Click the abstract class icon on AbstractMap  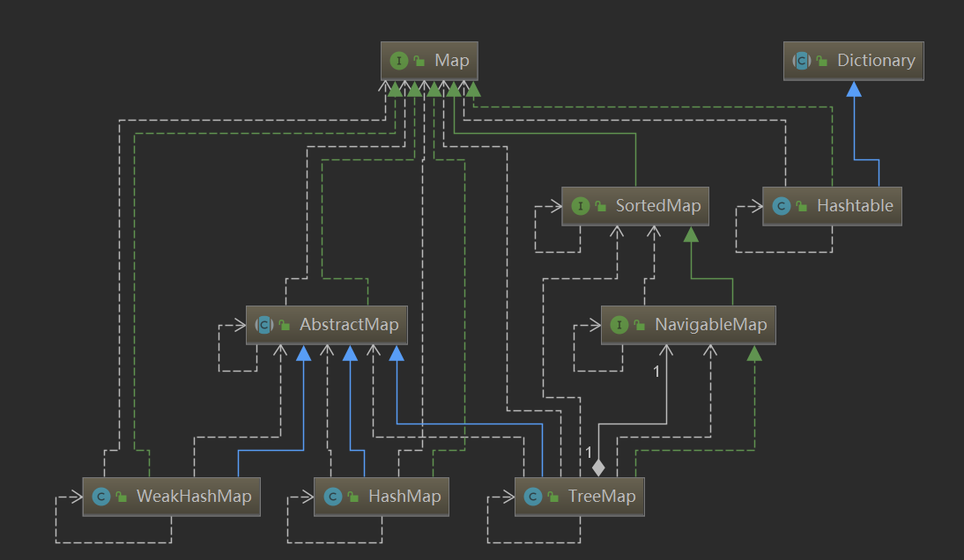(x=264, y=325)
